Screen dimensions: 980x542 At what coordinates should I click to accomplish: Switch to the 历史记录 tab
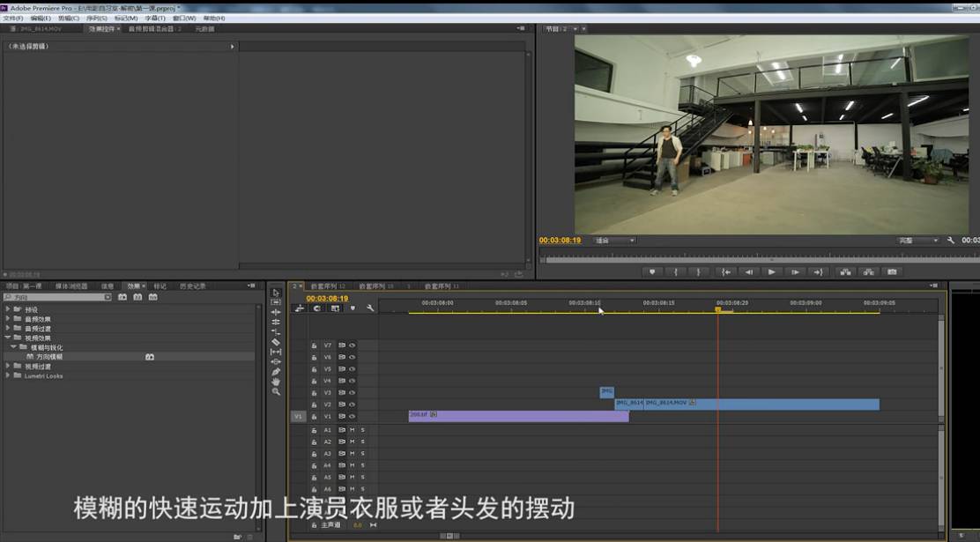[x=192, y=286]
